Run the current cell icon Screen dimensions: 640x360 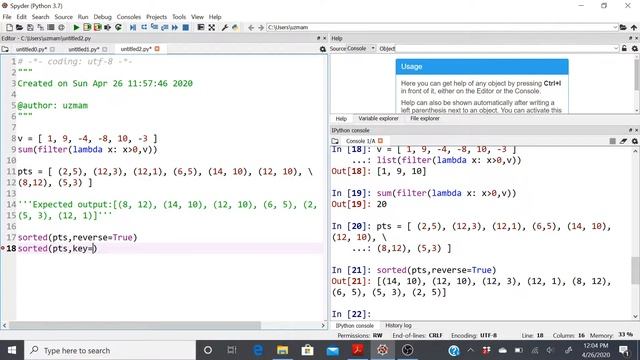pos(87,27)
